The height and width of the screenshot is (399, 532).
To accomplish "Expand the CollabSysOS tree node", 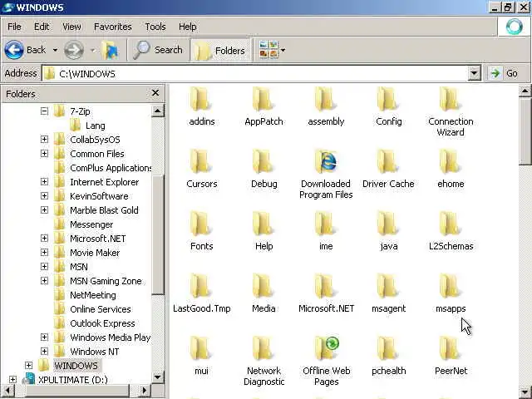I will coord(44,139).
